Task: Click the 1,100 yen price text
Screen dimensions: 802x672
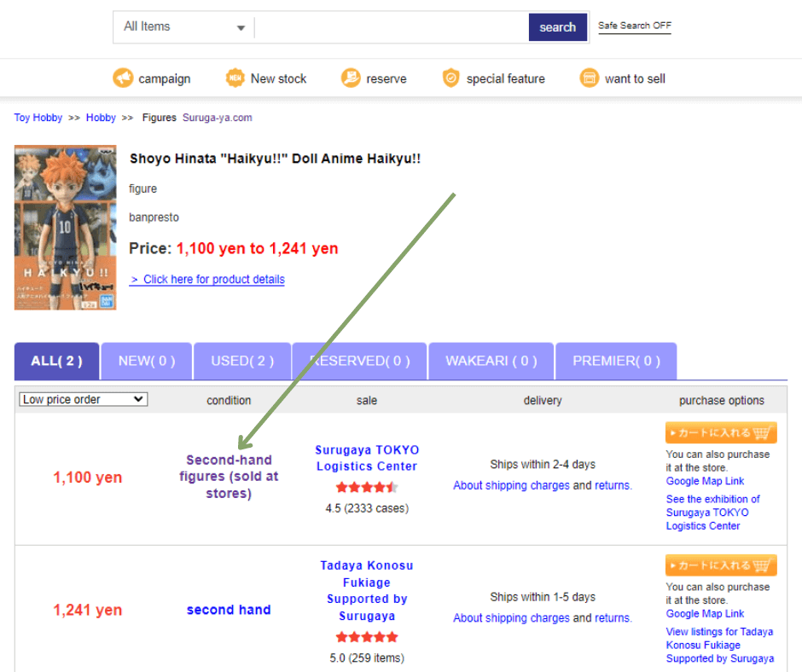Action: click(88, 478)
